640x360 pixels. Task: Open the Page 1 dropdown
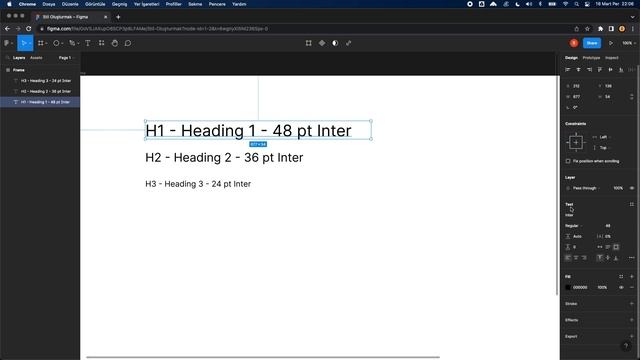[x=67, y=58]
